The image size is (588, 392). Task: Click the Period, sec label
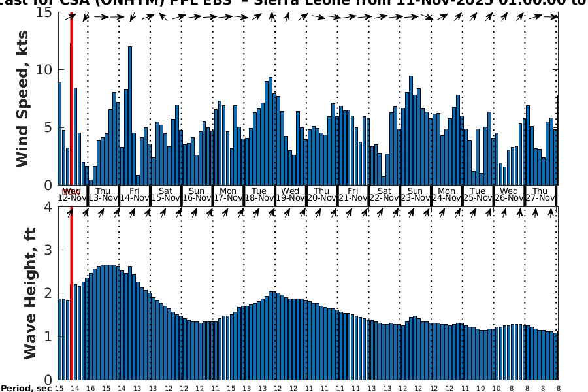coord(26,389)
